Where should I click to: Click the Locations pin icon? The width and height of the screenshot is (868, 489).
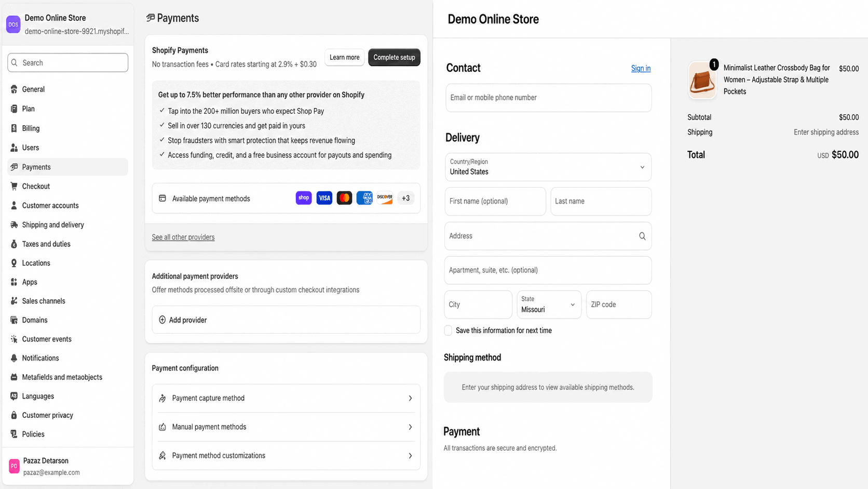point(14,263)
